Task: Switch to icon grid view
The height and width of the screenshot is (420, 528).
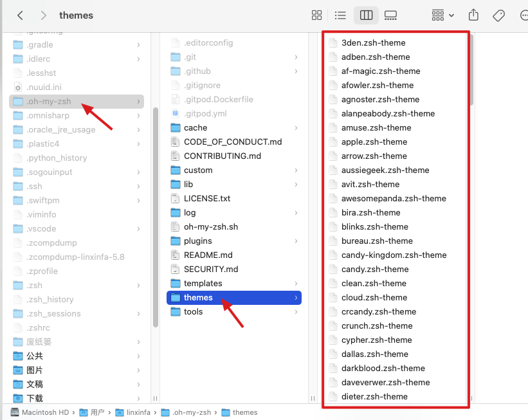Action: [316, 15]
